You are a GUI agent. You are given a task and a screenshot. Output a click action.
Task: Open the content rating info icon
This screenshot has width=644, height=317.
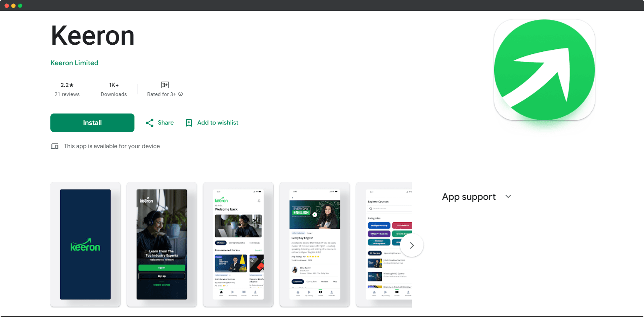(181, 94)
